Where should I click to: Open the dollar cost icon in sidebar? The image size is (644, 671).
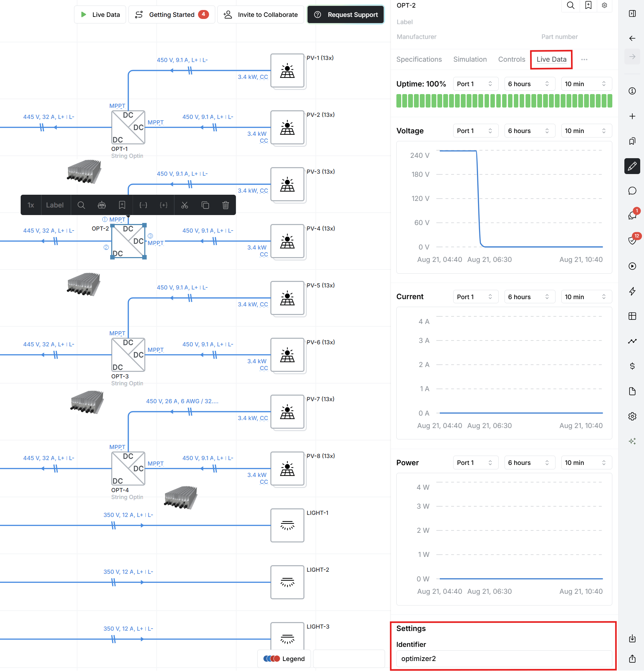[x=632, y=366]
